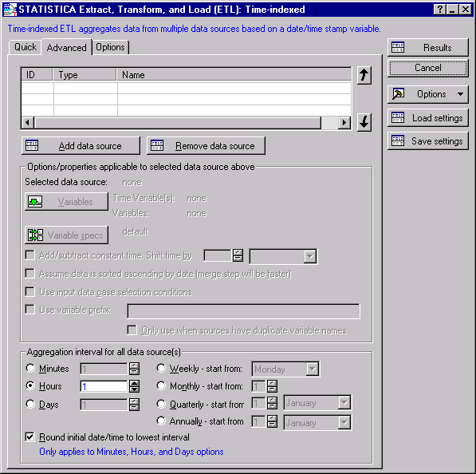Click the Annually start day spinner
This screenshot has width=476, height=474.
pos(272,421)
